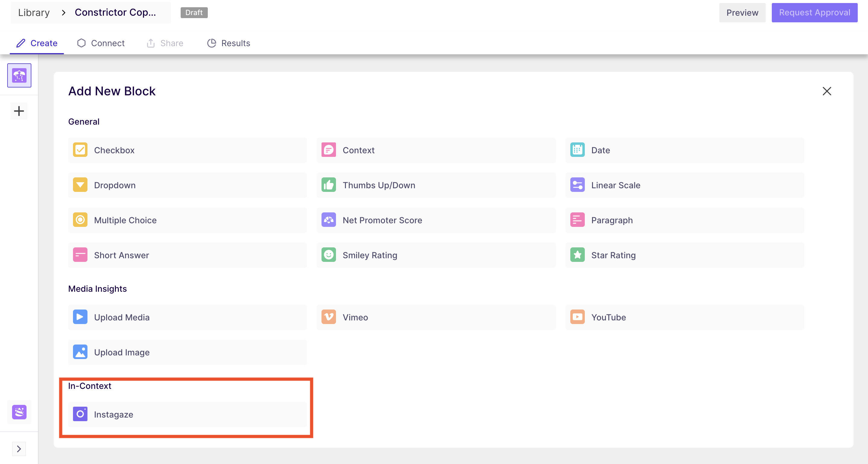868x464 pixels.
Task: Add an Upload Image block
Action: point(187,352)
